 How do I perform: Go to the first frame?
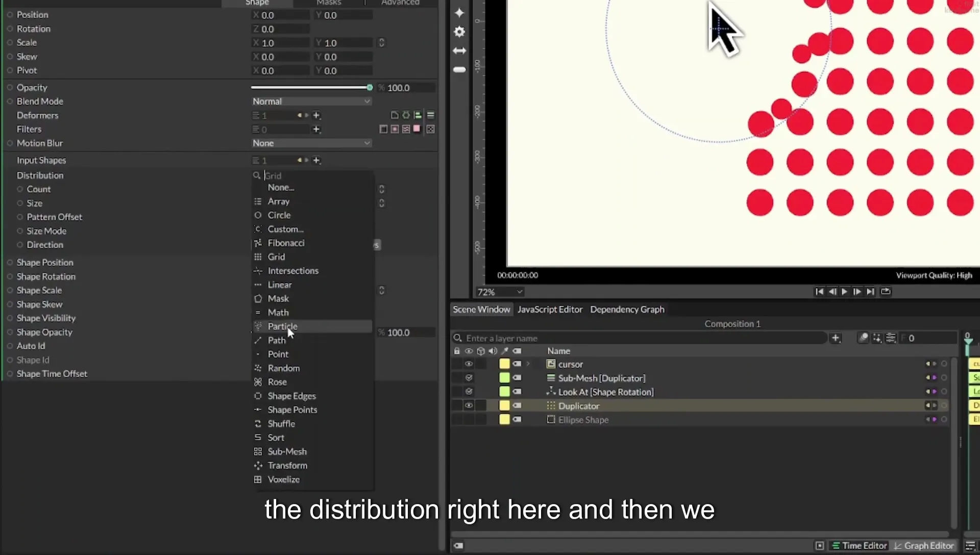point(819,292)
